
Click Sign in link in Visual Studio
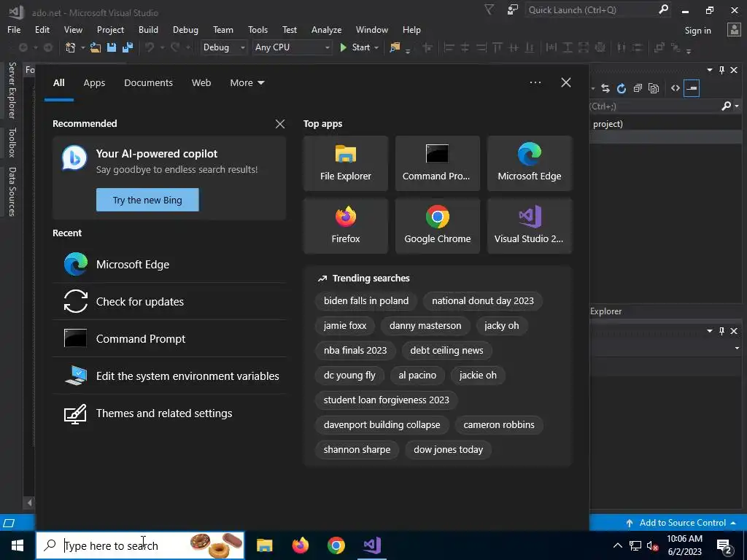[x=697, y=31]
